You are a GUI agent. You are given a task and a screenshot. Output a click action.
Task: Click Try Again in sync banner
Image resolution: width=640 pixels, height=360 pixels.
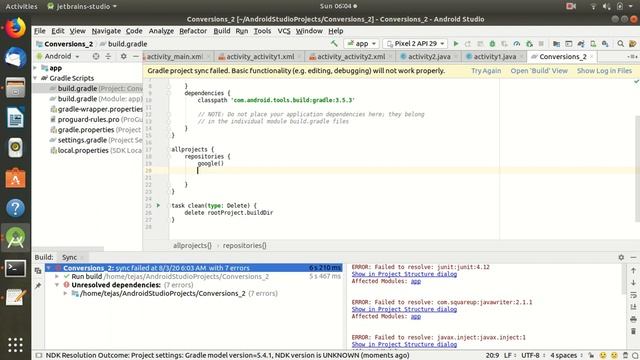(486, 71)
